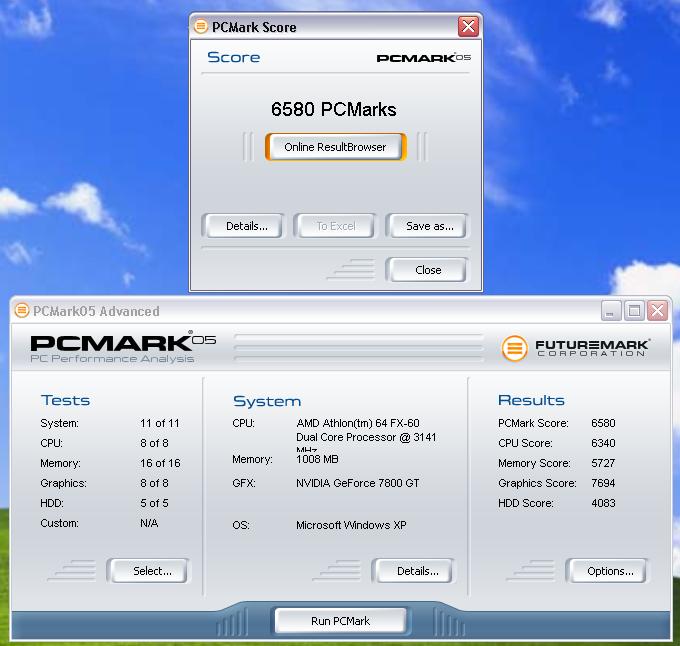This screenshot has width=680, height=646.
Task: Click the Microsoft Windows XP text
Action: (x=351, y=525)
